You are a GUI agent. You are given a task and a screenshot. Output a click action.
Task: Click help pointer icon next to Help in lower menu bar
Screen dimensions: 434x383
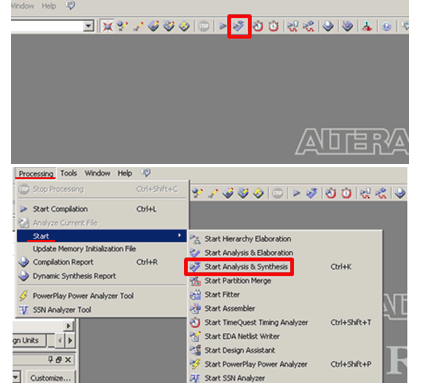(x=146, y=173)
